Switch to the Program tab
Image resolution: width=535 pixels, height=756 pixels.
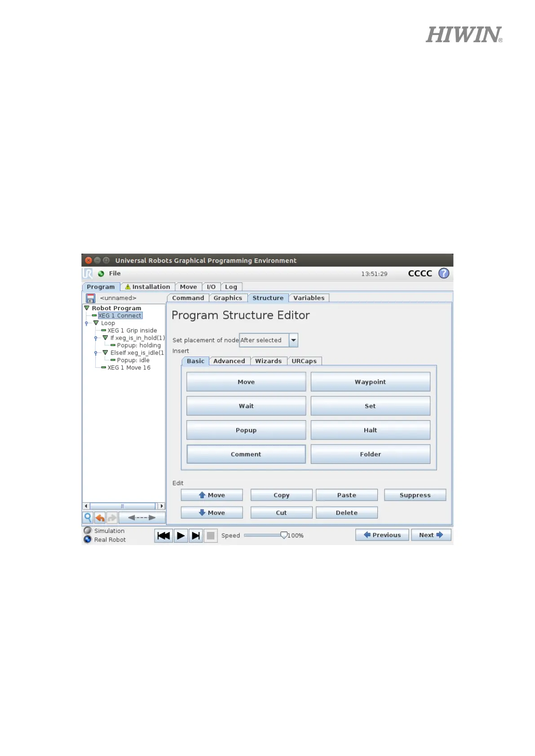pyautogui.click(x=101, y=287)
